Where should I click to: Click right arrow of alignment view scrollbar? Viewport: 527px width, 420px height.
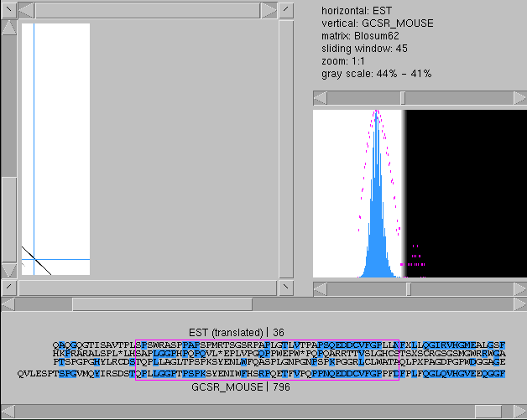click(x=520, y=304)
